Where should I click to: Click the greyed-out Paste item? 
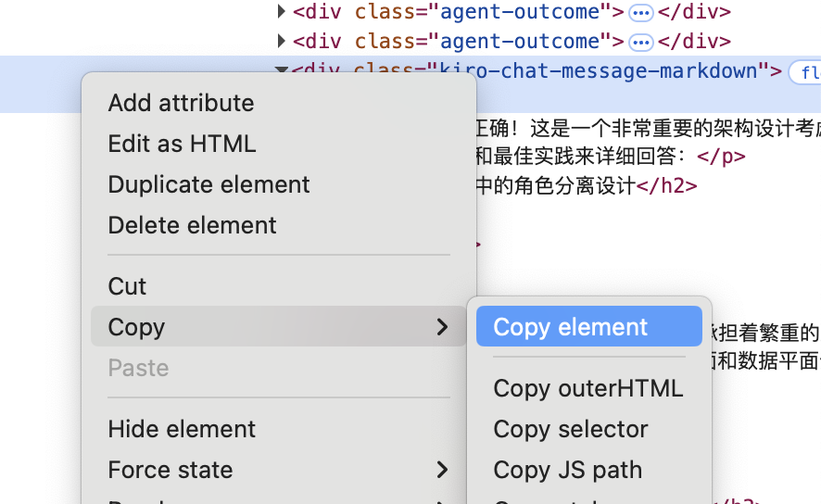click(x=138, y=368)
